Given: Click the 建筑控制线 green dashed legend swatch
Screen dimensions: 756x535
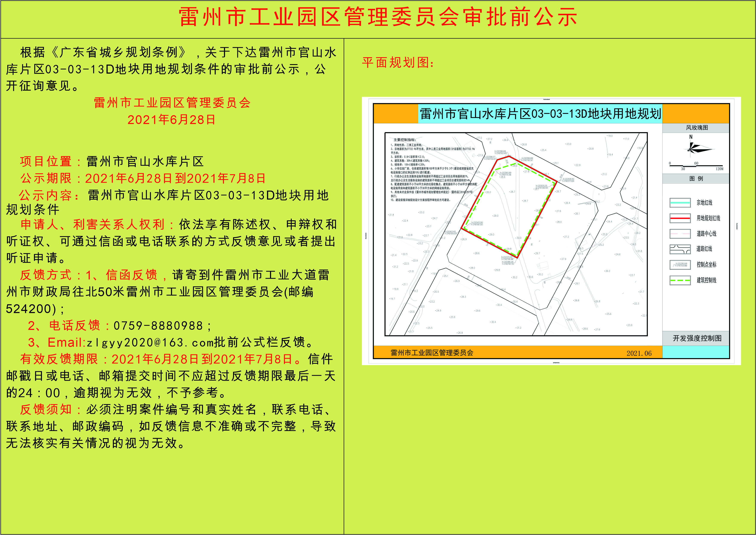Looking at the screenshot, I should point(680,280).
